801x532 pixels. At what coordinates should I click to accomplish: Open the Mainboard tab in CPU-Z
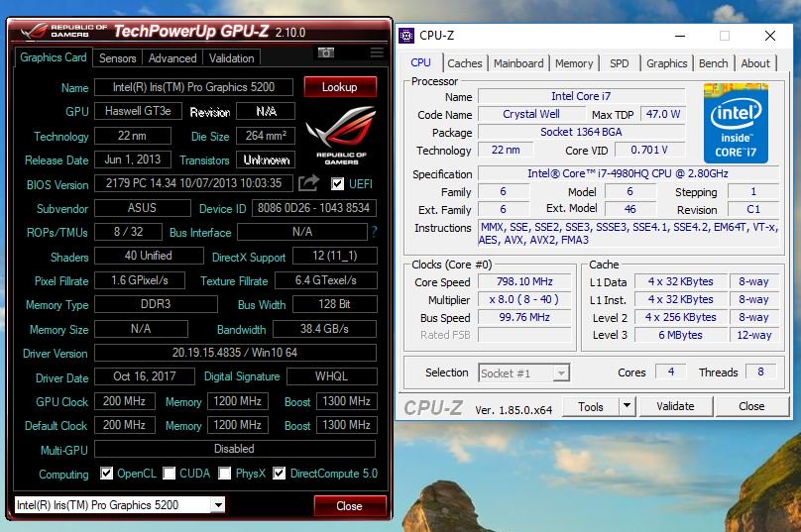(519, 63)
